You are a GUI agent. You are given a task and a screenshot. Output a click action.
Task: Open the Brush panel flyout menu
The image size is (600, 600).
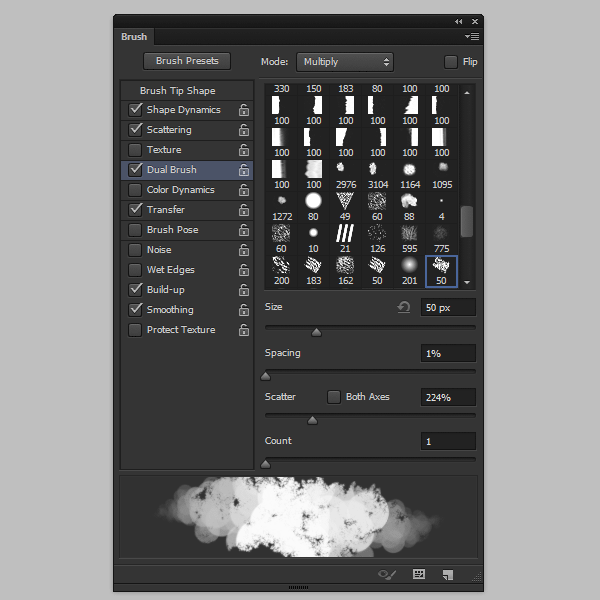(472, 37)
